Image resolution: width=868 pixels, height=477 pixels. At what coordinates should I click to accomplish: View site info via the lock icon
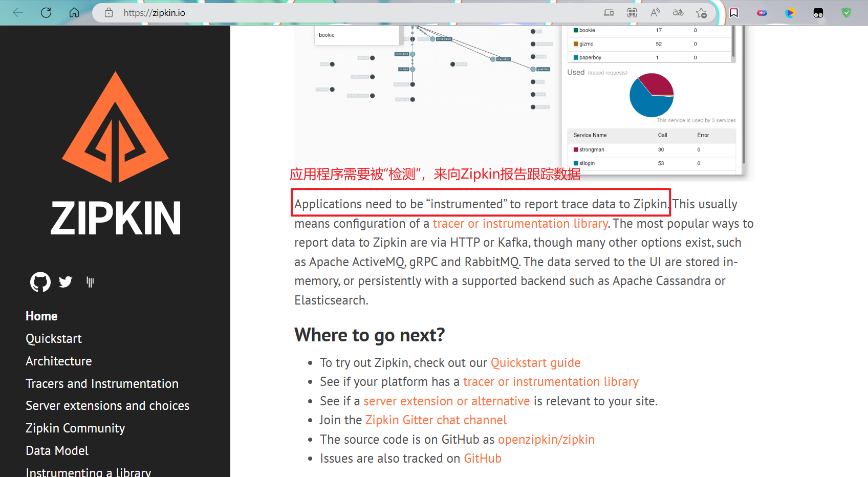pos(108,12)
